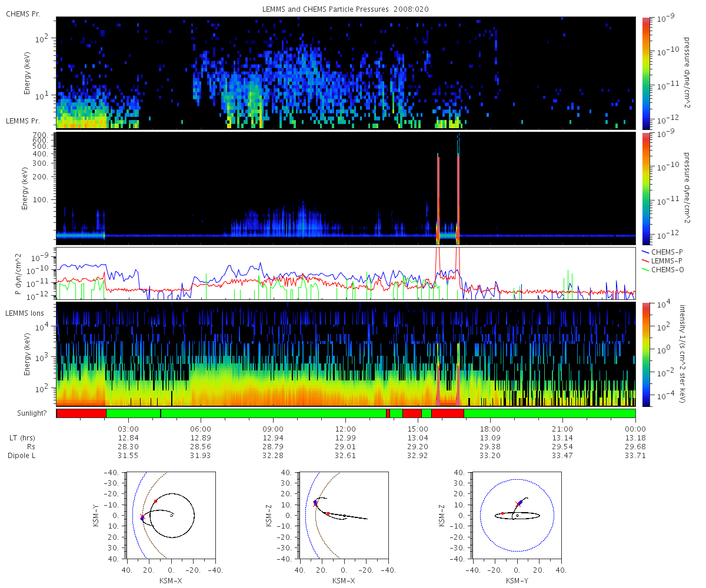Image resolution: width=706 pixels, height=588 pixels.
Task: Click the long green Sunlight segment near 09:00
Action: click(x=273, y=413)
